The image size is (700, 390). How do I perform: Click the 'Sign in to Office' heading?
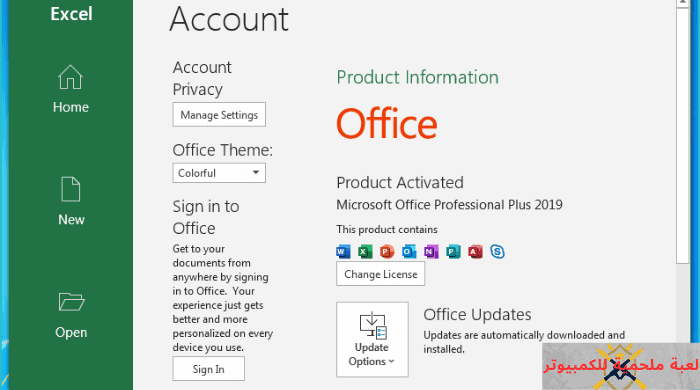coord(206,217)
